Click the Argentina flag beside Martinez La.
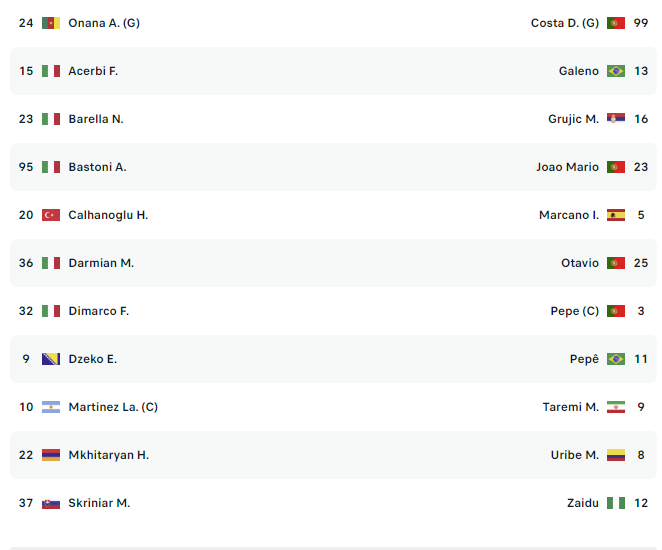Viewport: 662px width, 550px height. (x=51, y=407)
